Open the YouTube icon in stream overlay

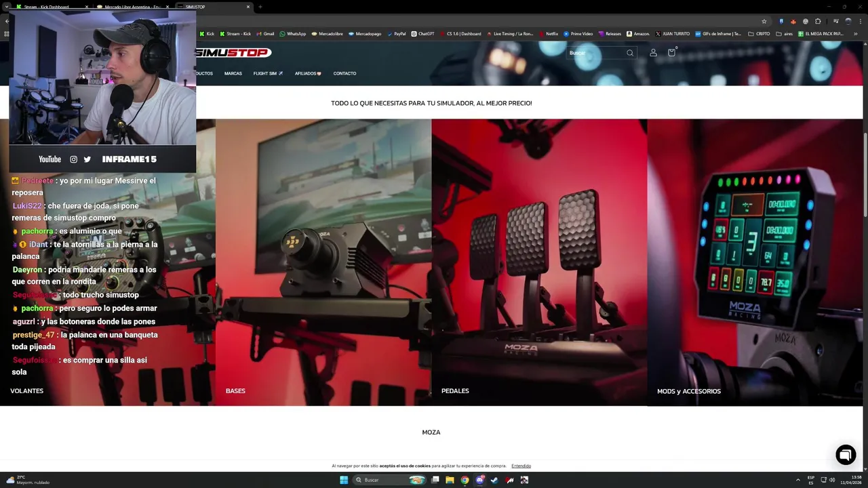pos(50,159)
